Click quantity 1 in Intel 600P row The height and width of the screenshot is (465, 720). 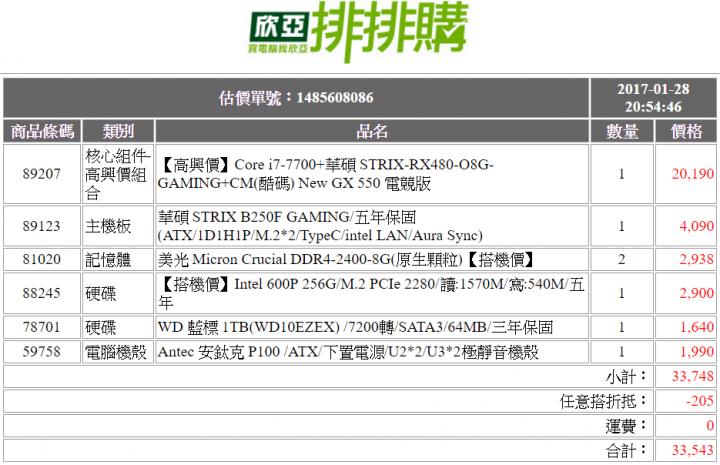(622, 293)
